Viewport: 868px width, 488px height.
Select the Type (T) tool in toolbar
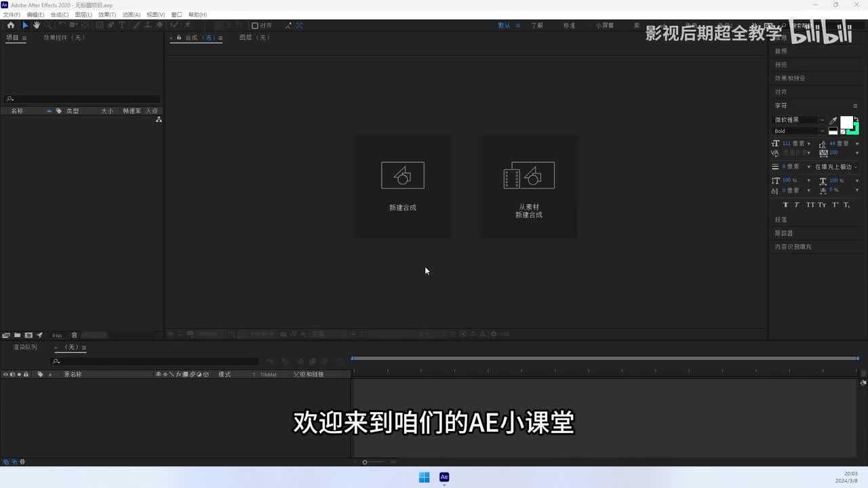point(122,25)
